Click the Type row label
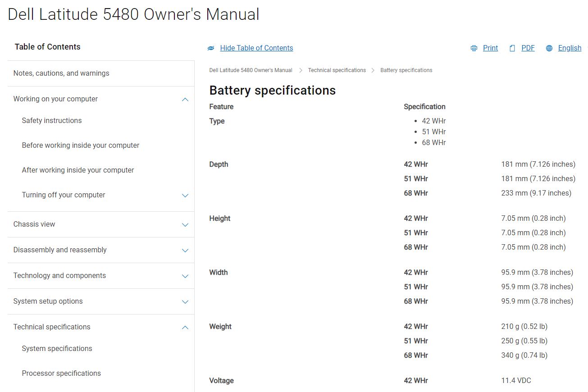The image size is (588, 392). 217,121
